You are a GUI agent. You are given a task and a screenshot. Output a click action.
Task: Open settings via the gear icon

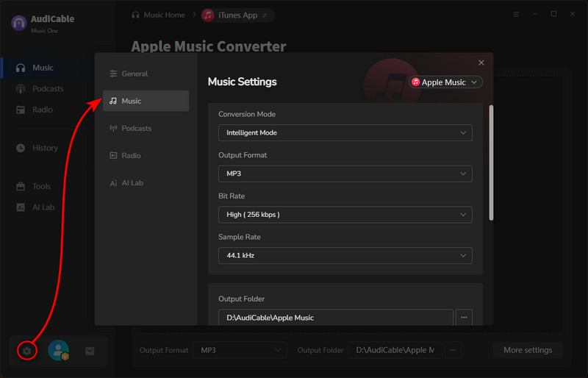(x=26, y=351)
